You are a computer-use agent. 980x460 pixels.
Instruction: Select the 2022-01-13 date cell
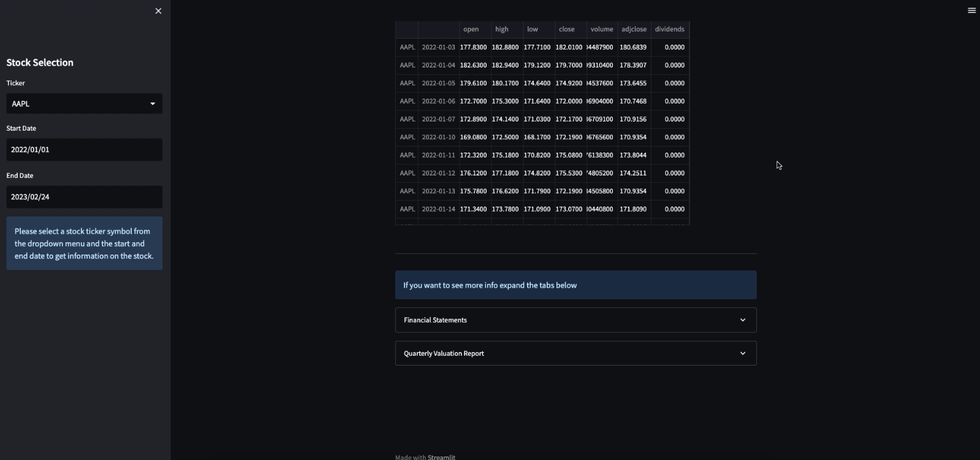coord(438,191)
